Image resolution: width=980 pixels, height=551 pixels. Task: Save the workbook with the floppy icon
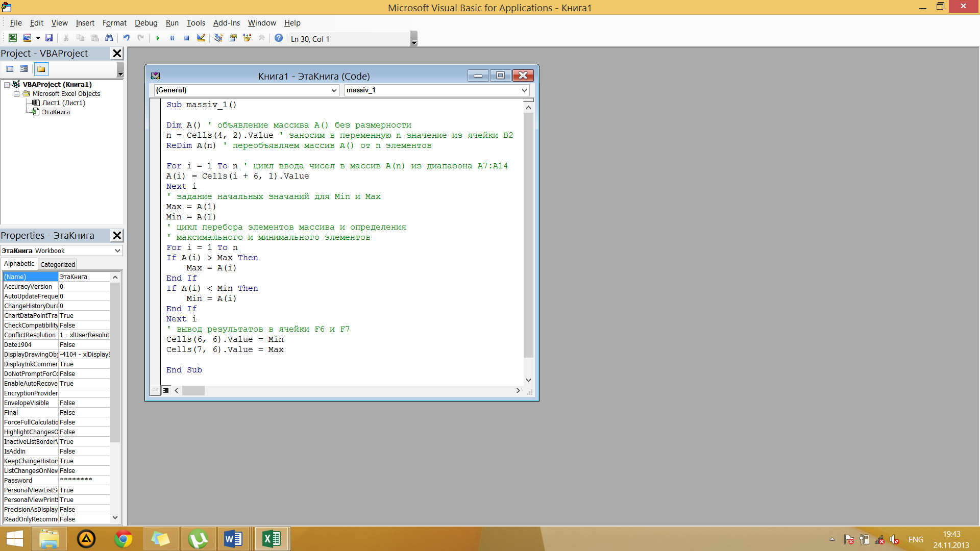[x=49, y=38]
